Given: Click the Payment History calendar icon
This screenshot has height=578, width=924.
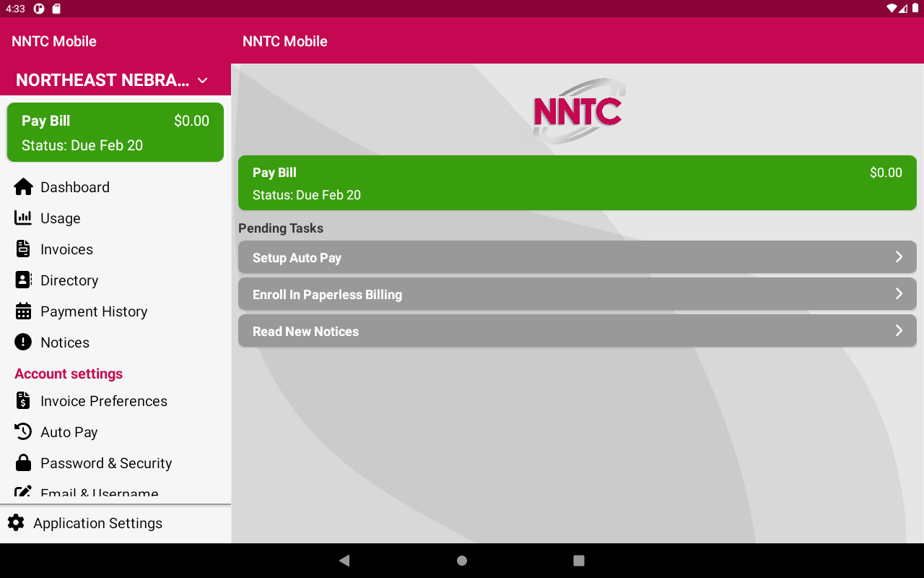Looking at the screenshot, I should click(x=23, y=311).
